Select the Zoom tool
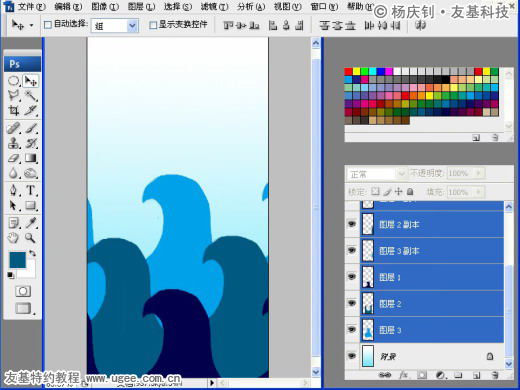The image size is (520, 390). 31,238
